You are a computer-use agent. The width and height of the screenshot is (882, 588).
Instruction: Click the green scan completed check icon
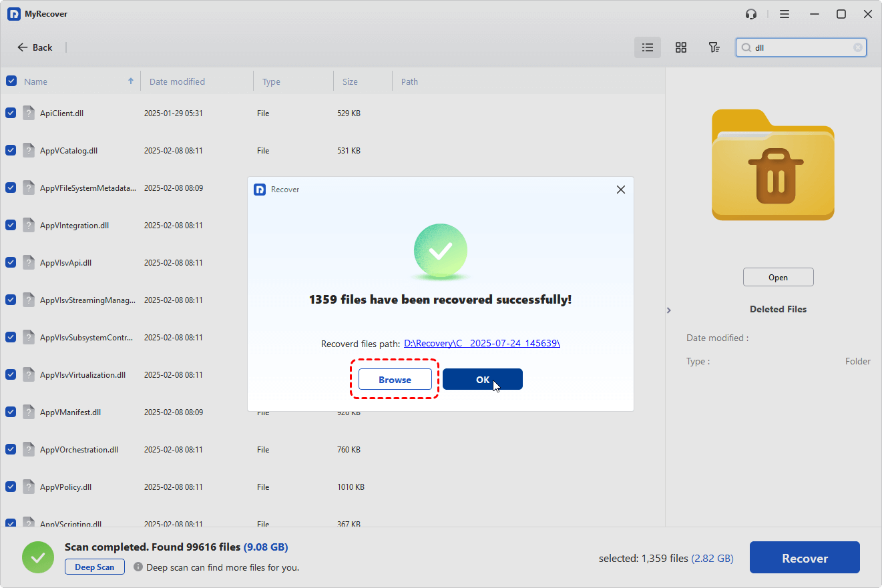[x=38, y=557]
